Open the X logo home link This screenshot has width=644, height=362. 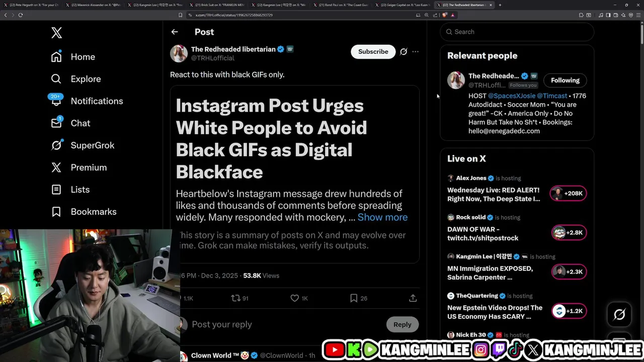pos(56,33)
